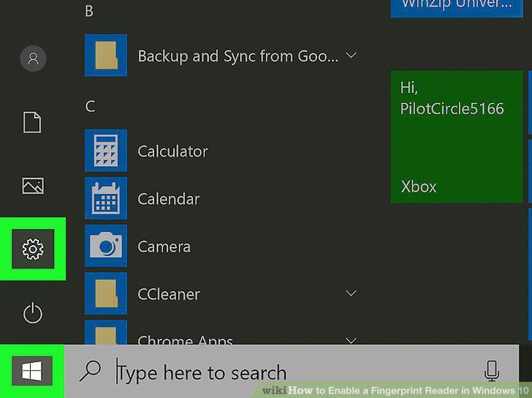Open the Pictures icon in sidebar
Image resolution: width=532 pixels, height=398 pixels.
pos(33,186)
